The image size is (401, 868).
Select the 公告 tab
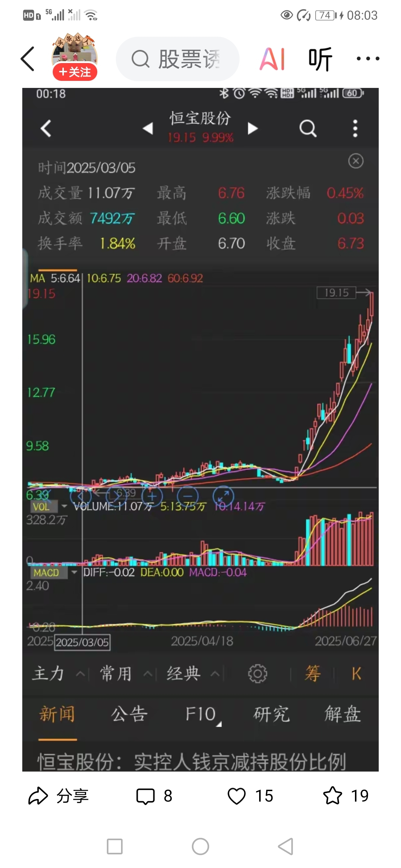(129, 714)
